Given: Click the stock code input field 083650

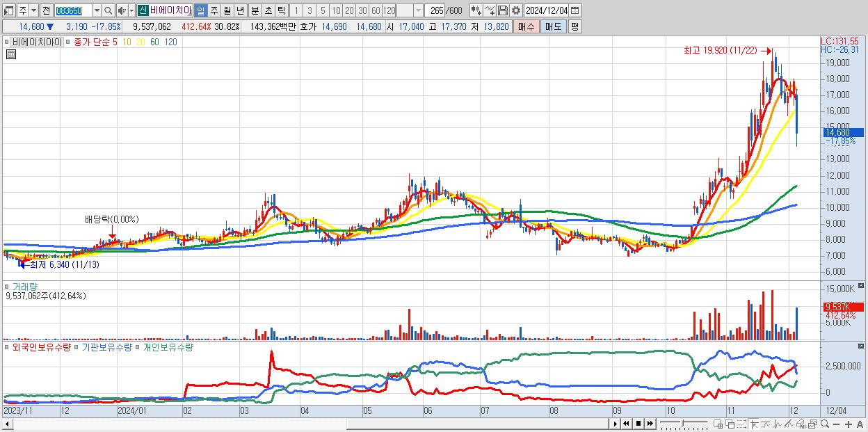Looking at the screenshot, I should pos(73,10).
